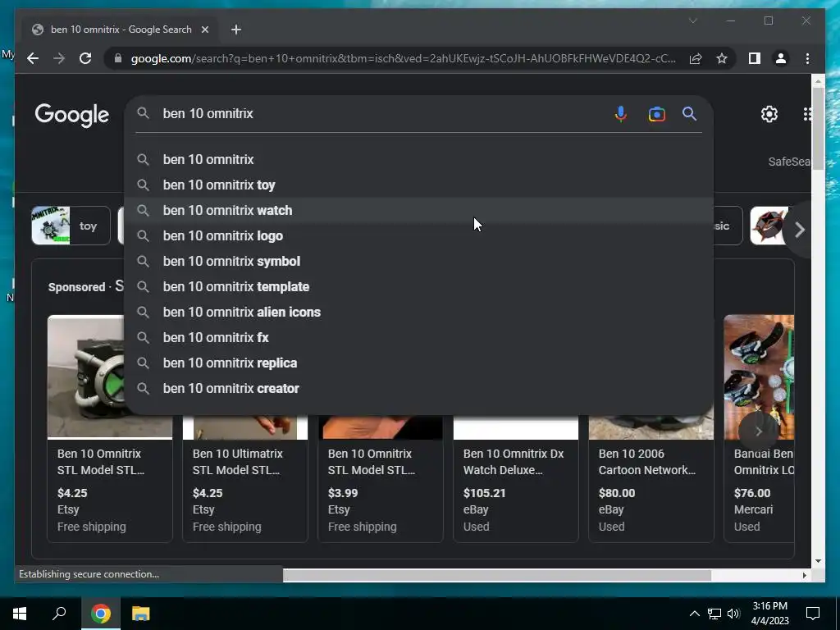Select suggestion 'ben 10 omnitrix fx'
The width and height of the screenshot is (840, 630).
pyautogui.click(x=418, y=337)
